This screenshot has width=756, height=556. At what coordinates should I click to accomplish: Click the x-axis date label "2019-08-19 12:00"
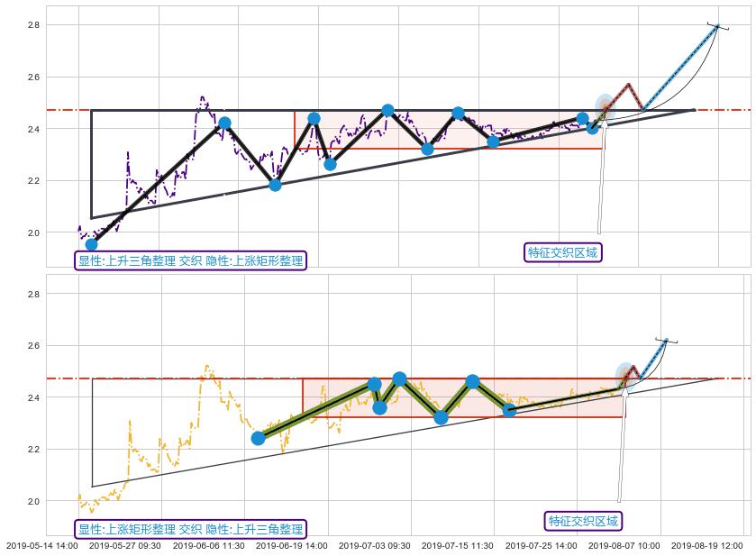(706, 545)
